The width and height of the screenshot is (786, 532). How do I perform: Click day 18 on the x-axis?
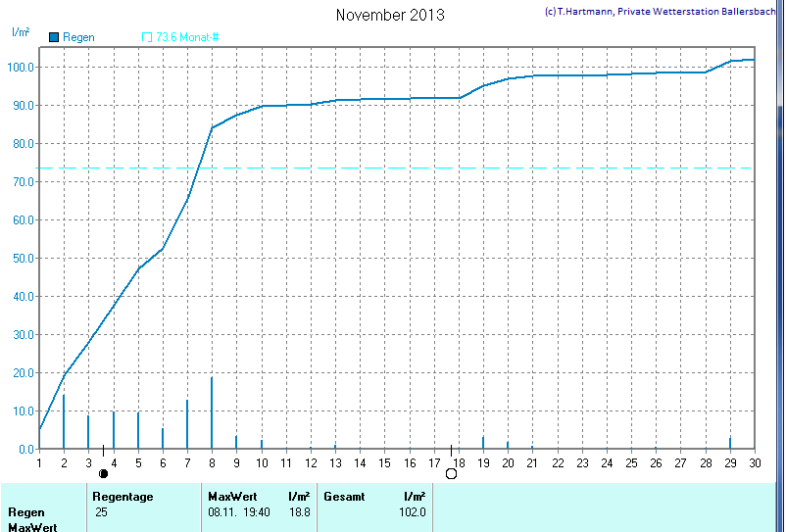click(459, 463)
